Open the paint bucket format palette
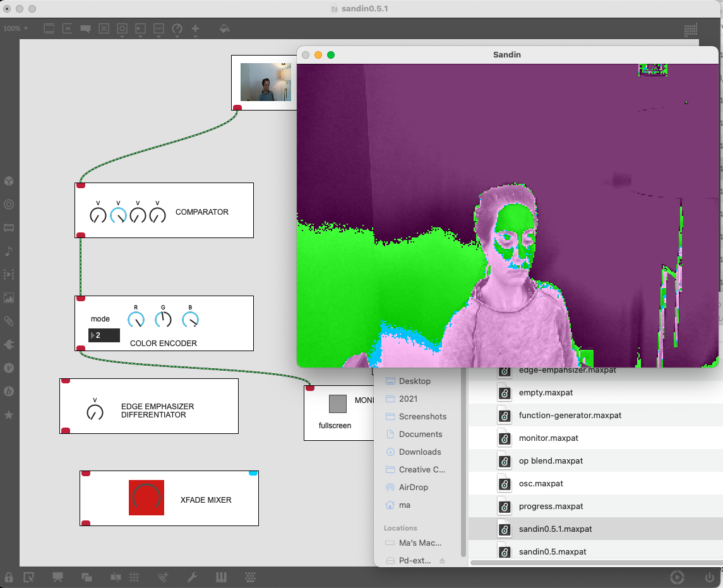723x588 pixels. point(224,28)
